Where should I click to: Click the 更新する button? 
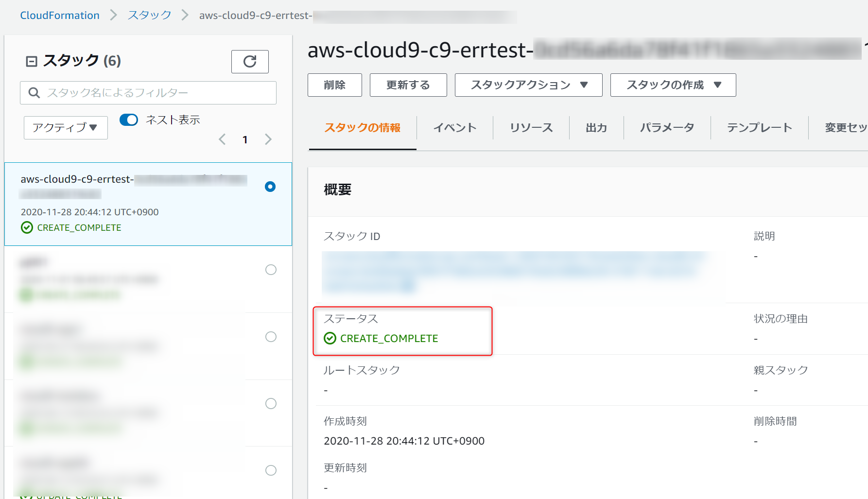point(408,85)
